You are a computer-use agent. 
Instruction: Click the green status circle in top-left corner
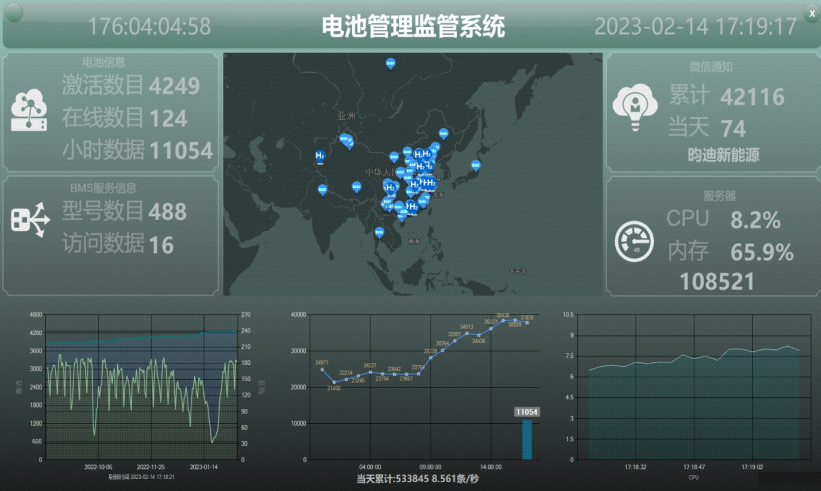[11, 10]
